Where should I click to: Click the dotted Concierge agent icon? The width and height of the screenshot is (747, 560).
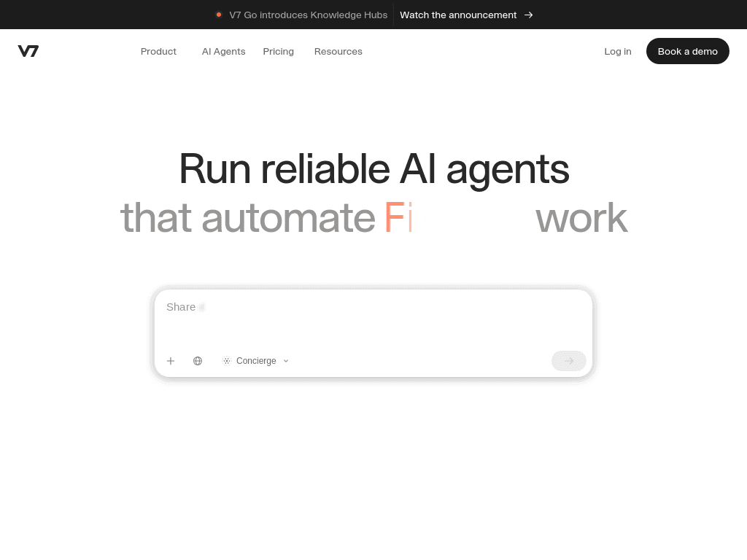[226, 361]
